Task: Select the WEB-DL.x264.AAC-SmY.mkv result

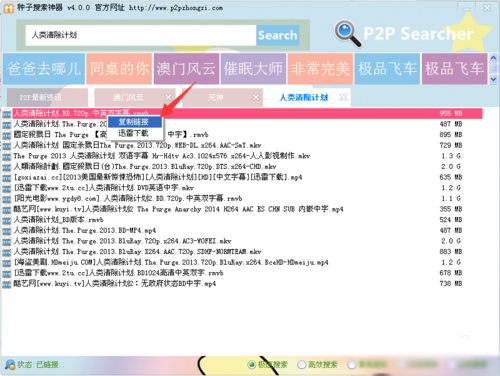Action: (137, 145)
